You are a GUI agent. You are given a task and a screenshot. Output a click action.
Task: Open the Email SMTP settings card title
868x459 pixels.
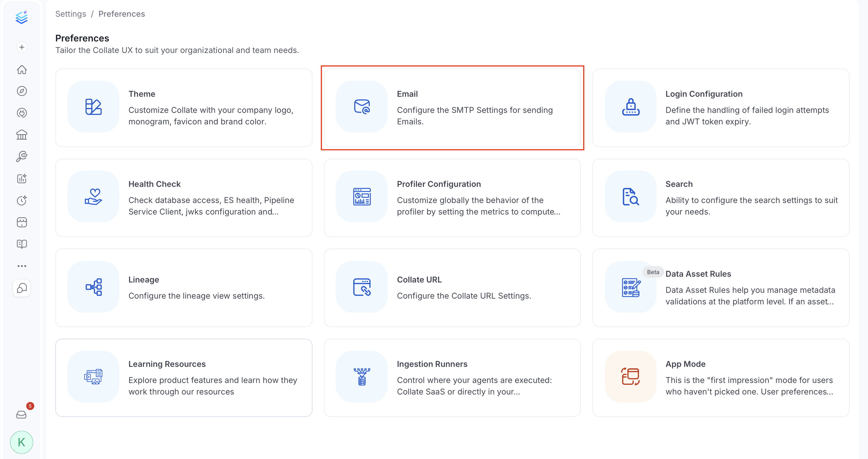[408, 94]
